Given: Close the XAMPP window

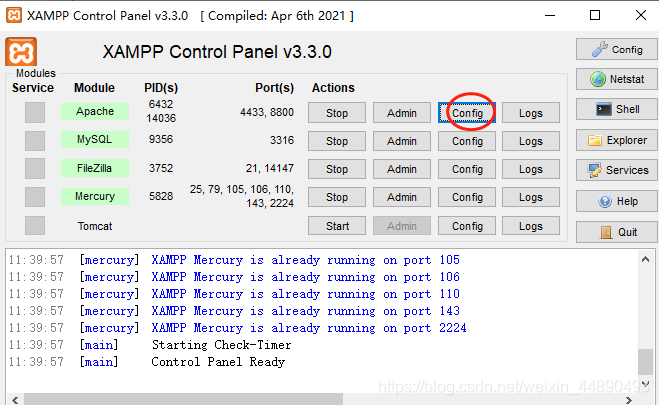Looking at the screenshot, I should pyautogui.click(x=641, y=16).
